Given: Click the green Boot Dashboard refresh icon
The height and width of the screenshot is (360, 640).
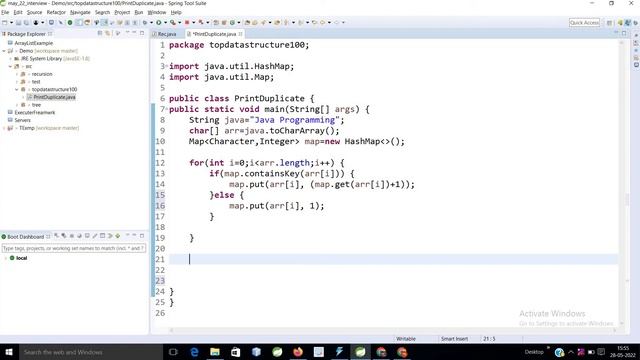Looking at the screenshot, I should [118, 236].
